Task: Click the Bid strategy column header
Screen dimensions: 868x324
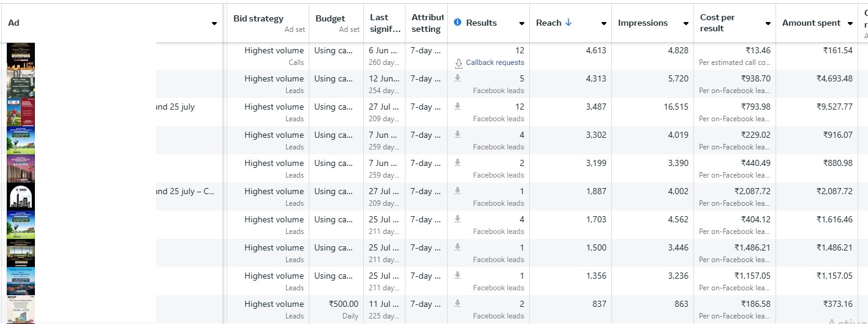Action: tap(258, 18)
